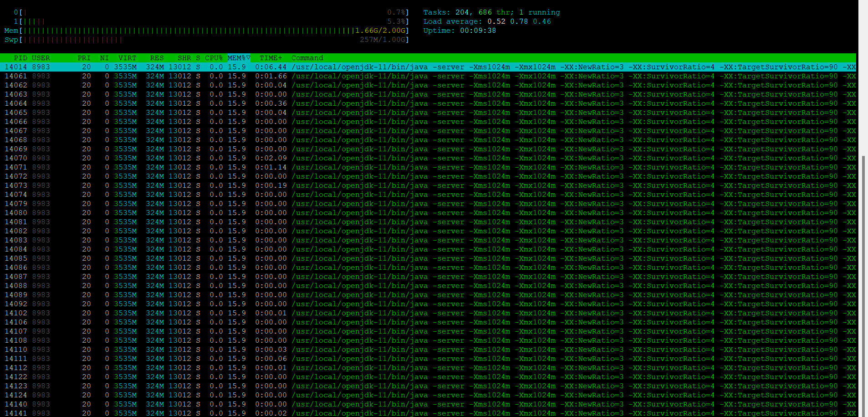Sort by the PRI column header
868x417 pixels.
click(x=84, y=58)
